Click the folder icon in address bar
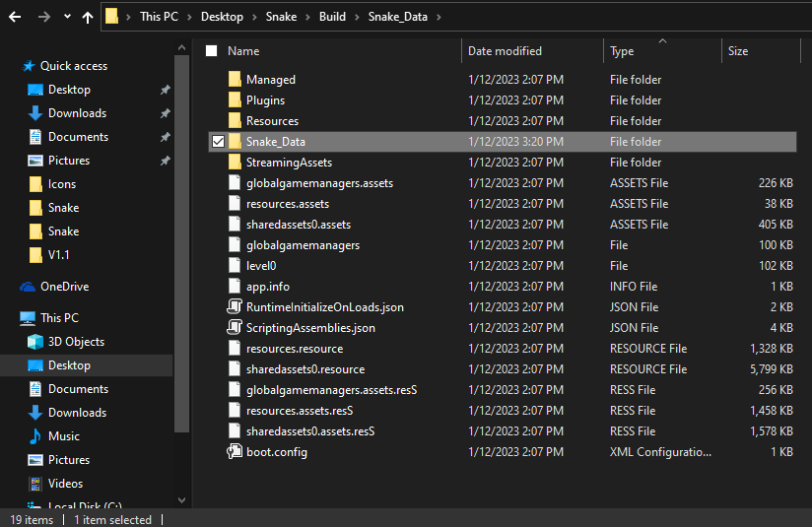812x527 pixels. [112, 17]
